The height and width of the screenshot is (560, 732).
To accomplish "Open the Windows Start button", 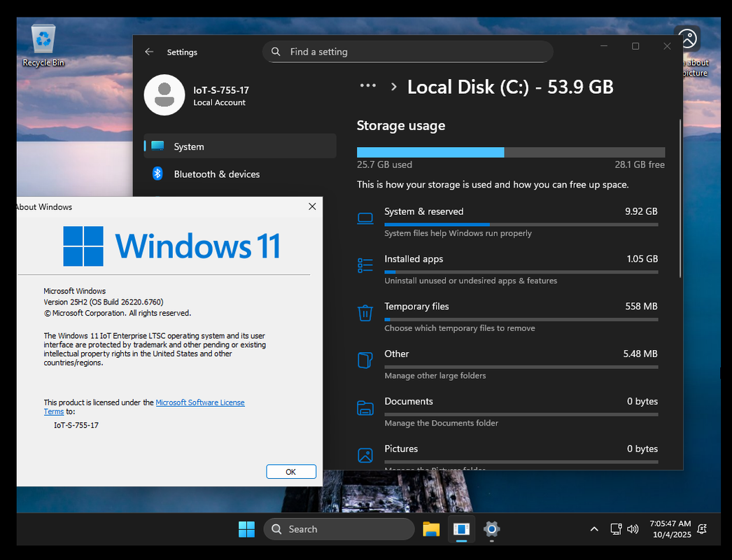I will 246,529.
